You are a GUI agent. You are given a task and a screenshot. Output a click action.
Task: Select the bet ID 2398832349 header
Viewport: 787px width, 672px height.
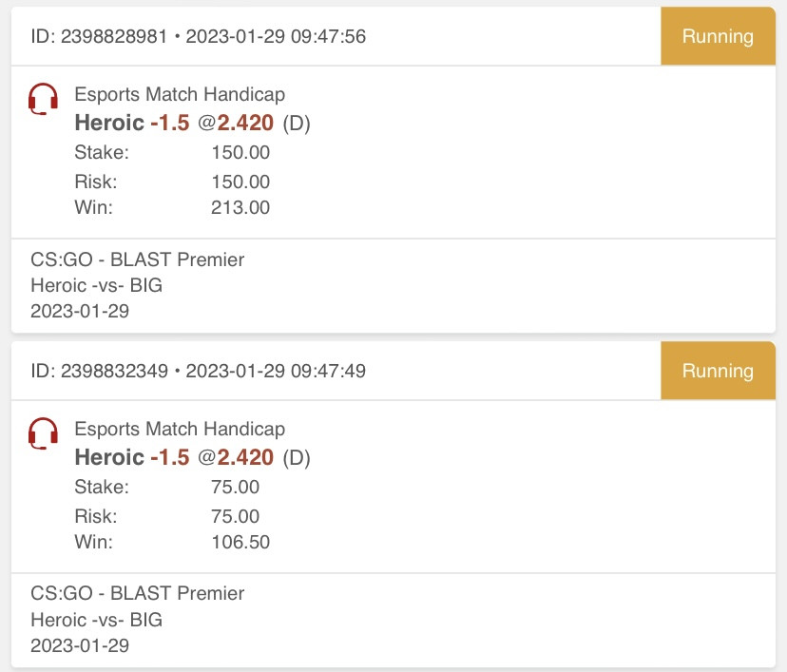pos(199,372)
